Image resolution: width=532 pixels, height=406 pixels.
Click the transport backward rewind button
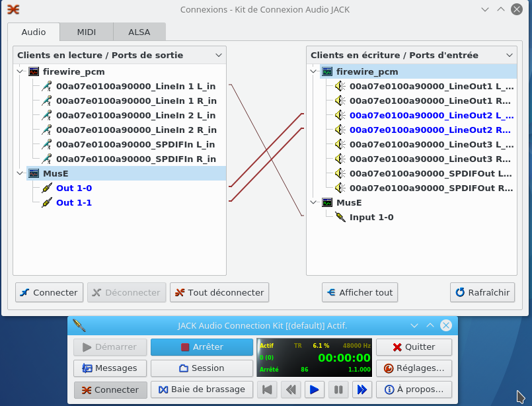tap(291, 389)
